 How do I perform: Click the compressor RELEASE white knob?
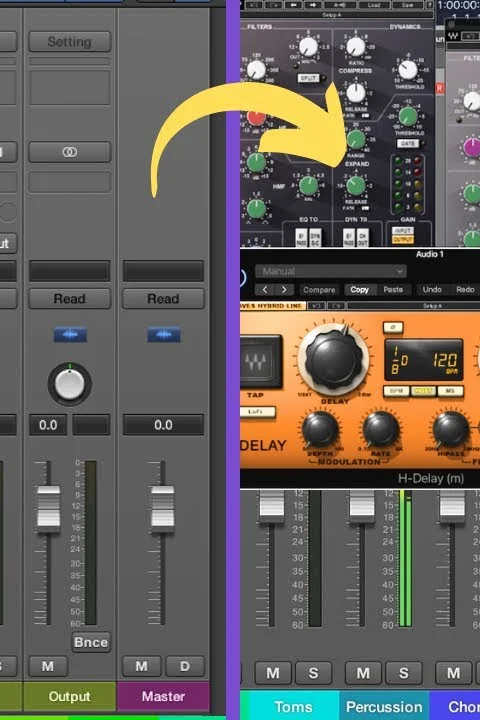(356, 93)
